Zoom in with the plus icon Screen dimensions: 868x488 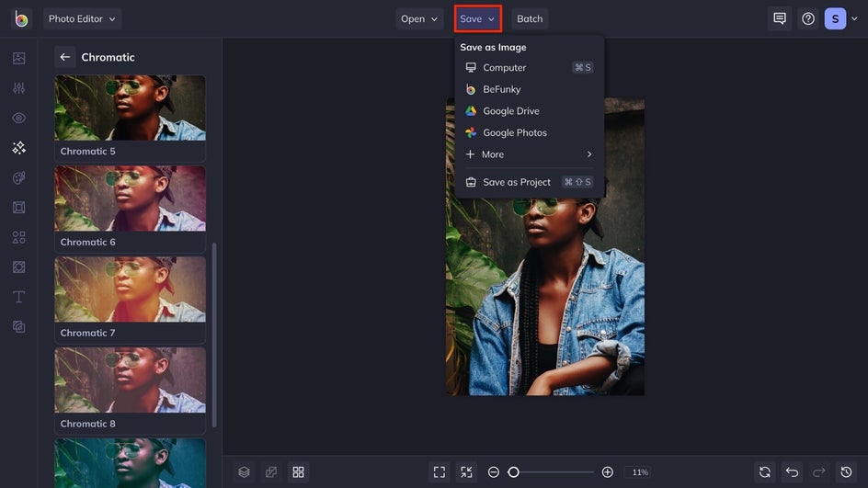click(x=607, y=472)
